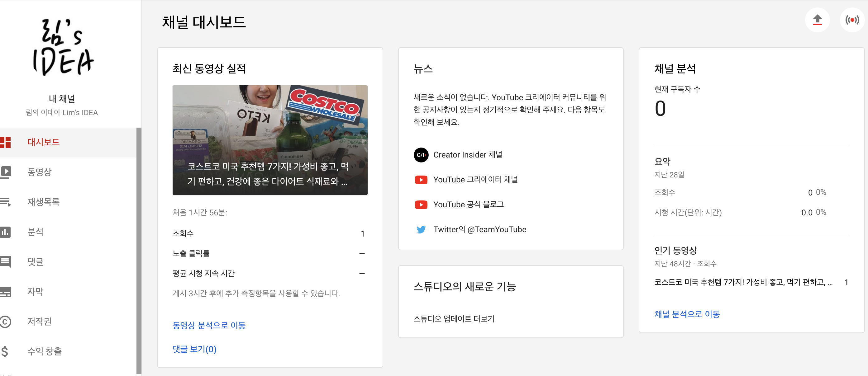This screenshot has width=868, height=376.
Task: Click the sidebar vertical scrollbar
Action: (x=139, y=251)
